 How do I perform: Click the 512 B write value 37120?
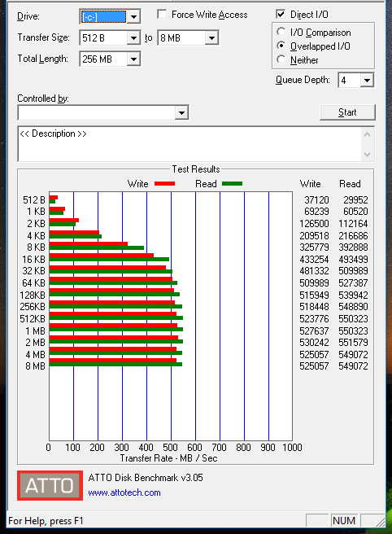[x=316, y=200]
